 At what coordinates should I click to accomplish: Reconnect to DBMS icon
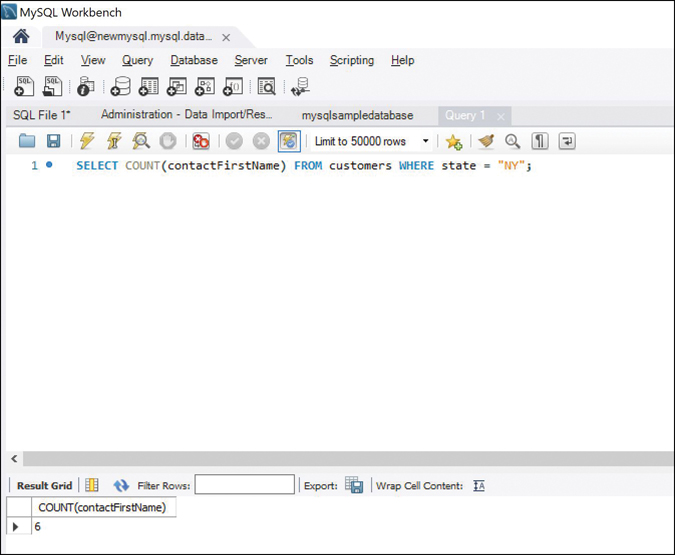tap(300, 87)
